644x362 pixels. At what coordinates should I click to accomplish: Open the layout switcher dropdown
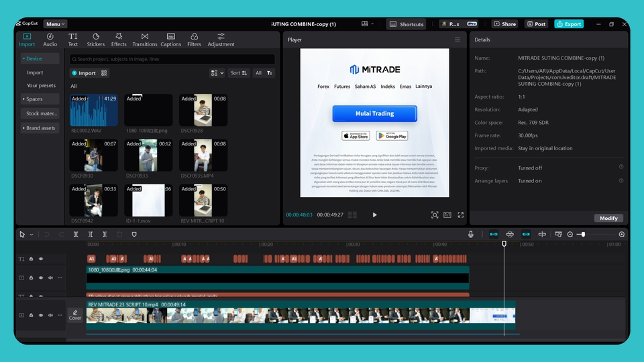point(367,24)
